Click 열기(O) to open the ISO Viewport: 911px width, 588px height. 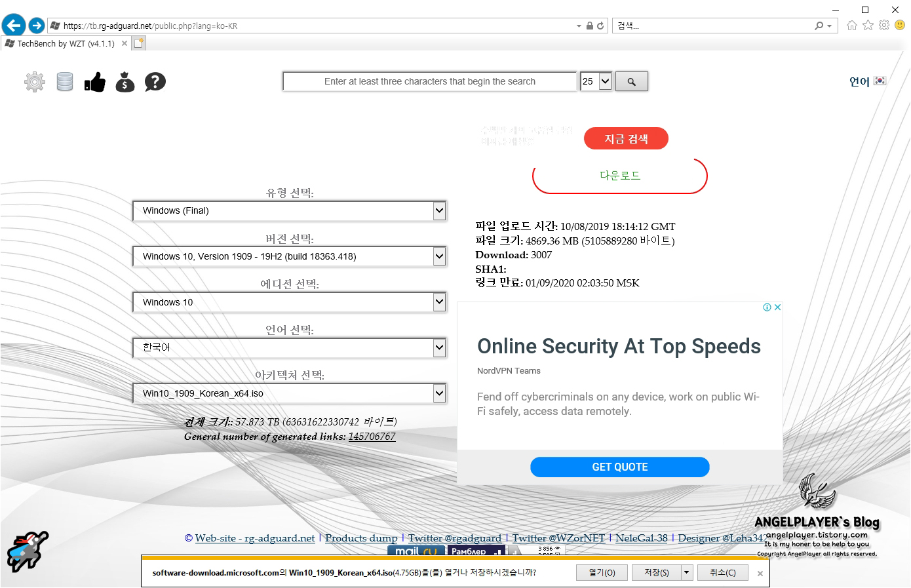(602, 572)
